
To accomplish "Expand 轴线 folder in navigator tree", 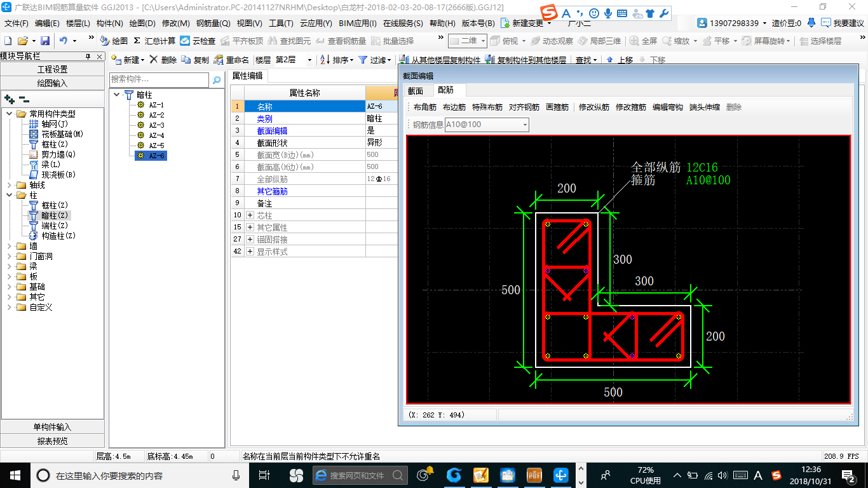I will click(8, 185).
